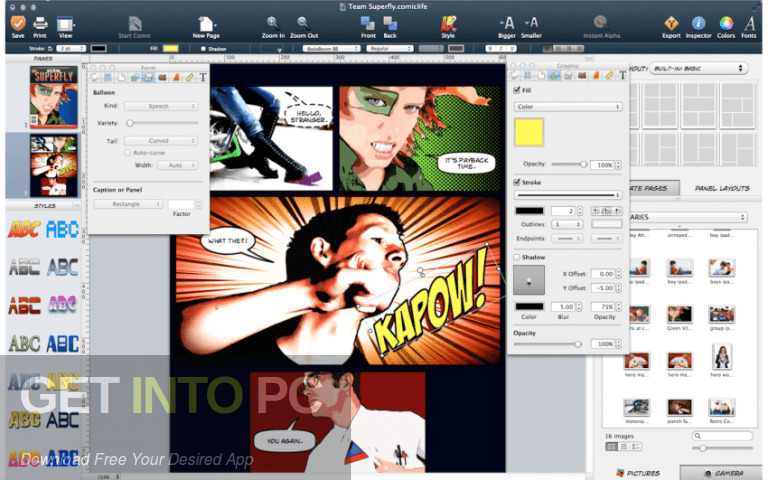
Task: Select Text tab in Form inspector
Action: tap(203, 77)
